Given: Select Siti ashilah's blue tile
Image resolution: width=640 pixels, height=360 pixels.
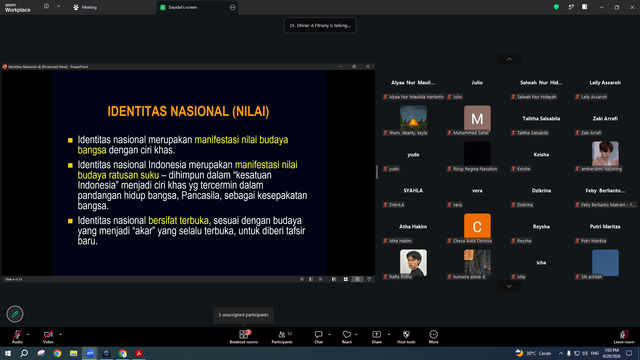Looking at the screenshot, I should (605, 262).
